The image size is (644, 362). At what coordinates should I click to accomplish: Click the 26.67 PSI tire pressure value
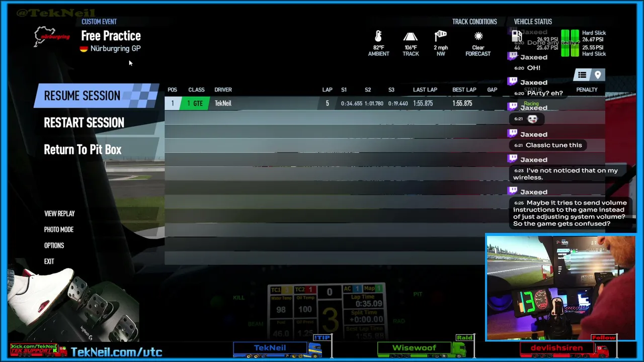pyautogui.click(x=592, y=40)
